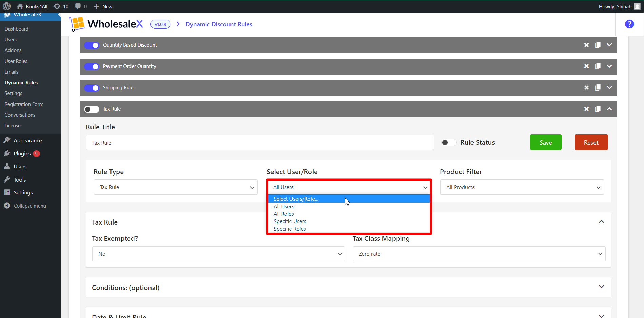The width and height of the screenshot is (644, 318).
Task: Open the blue help question icon
Action: (629, 24)
